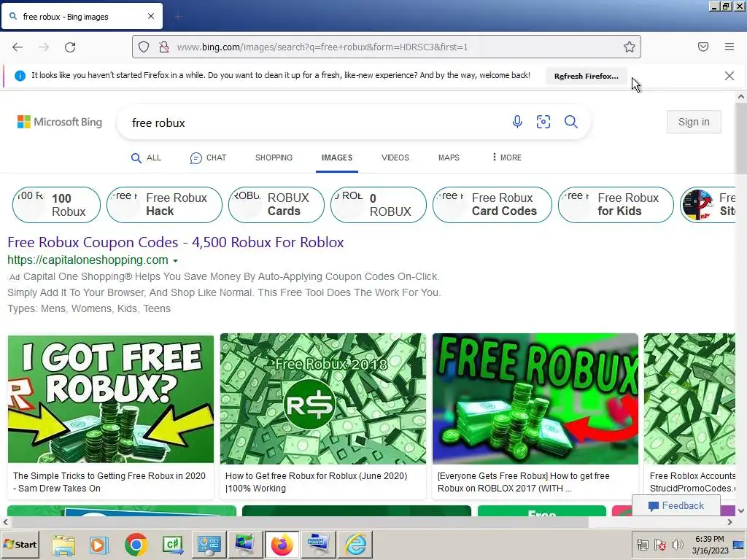Dismiss the Firefox refresh notification bar
This screenshot has height=560, width=747.
(x=729, y=76)
